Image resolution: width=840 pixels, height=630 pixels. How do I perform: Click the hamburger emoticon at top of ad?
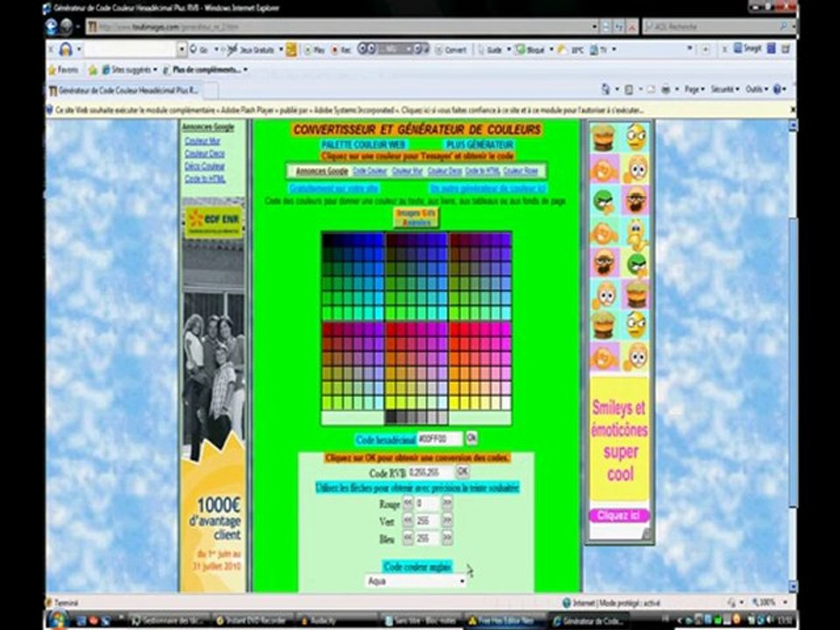(x=603, y=137)
